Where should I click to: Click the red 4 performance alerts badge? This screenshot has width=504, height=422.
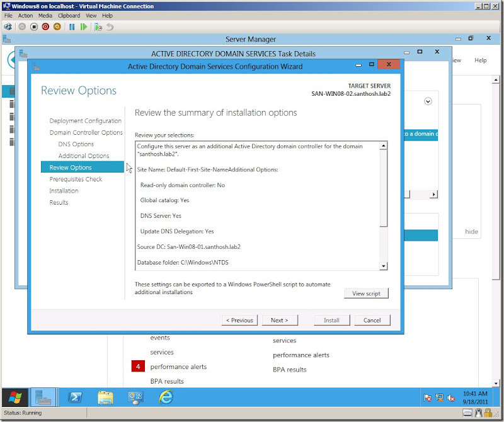pyautogui.click(x=138, y=367)
